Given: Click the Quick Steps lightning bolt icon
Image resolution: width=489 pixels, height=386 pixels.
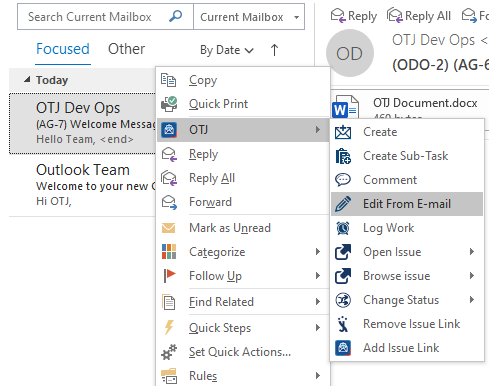Looking at the screenshot, I should 169,327.
